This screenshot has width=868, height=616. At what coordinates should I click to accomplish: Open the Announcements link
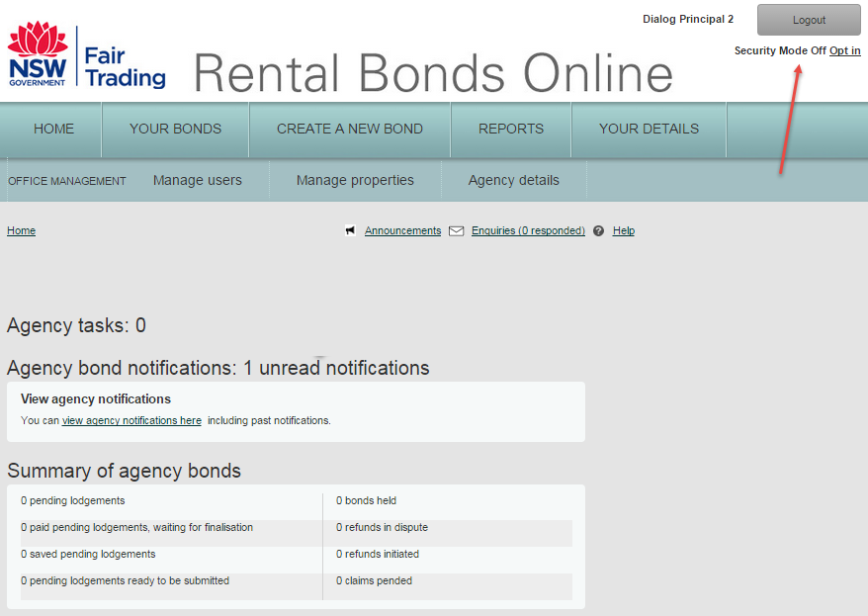pos(402,230)
